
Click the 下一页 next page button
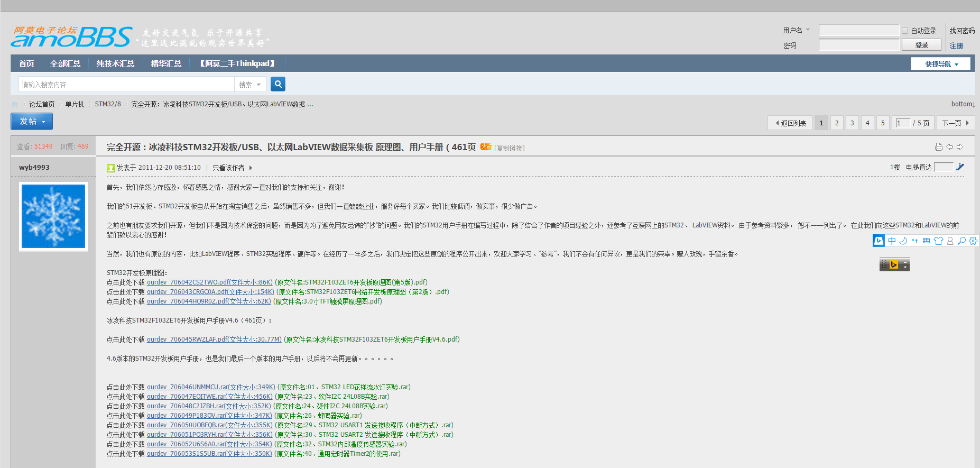click(x=956, y=123)
